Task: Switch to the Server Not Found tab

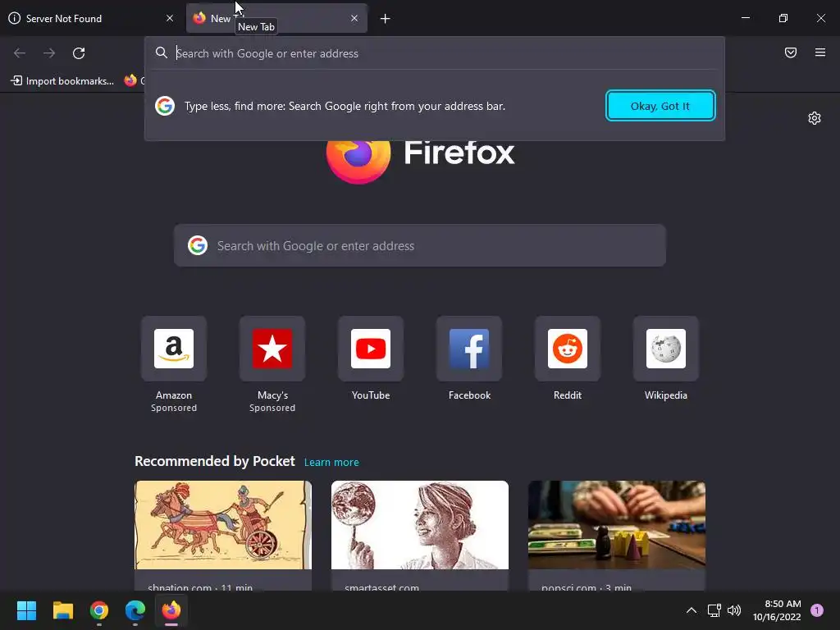Action: click(x=91, y=18)
